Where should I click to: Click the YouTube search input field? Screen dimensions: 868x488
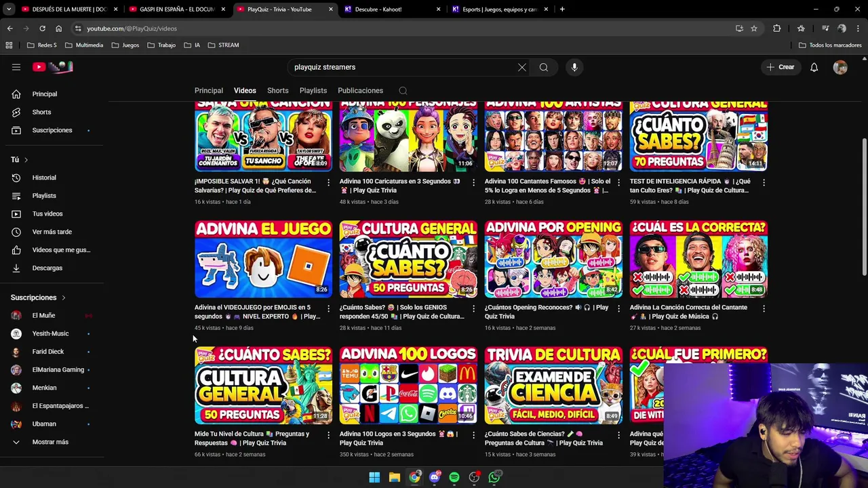click(400, 67)
